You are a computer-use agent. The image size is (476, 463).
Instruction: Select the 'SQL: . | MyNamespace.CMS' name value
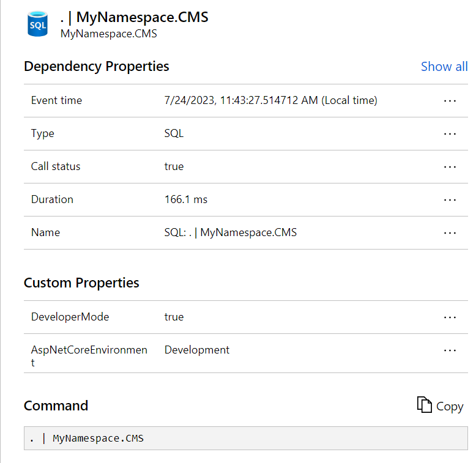coord(230,232)
